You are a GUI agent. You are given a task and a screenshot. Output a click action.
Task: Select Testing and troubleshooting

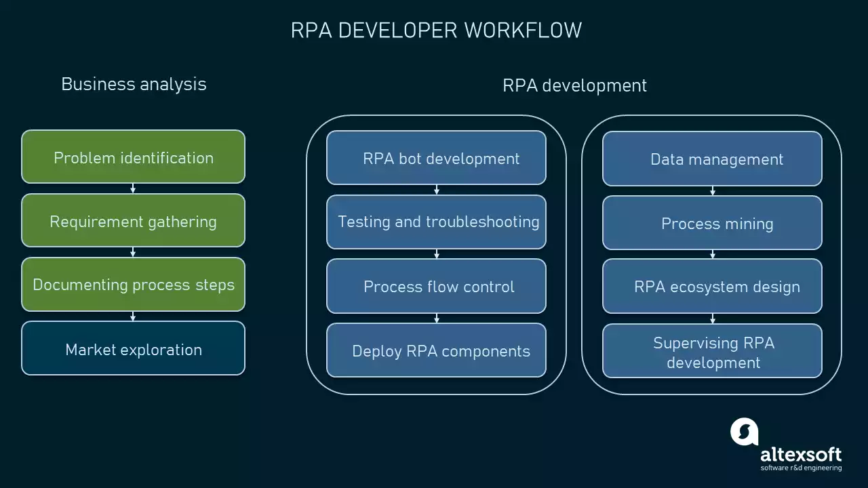pyautogui.click(x=436, y=222)
